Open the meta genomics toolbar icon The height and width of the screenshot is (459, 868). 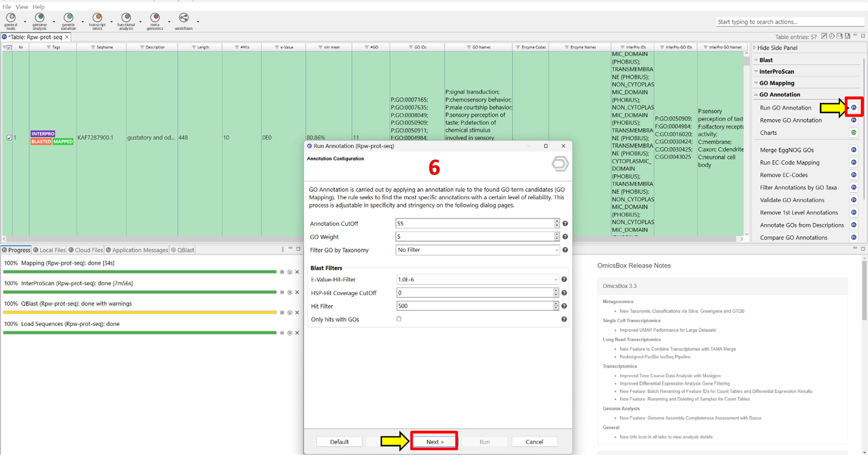pos(155,17)
